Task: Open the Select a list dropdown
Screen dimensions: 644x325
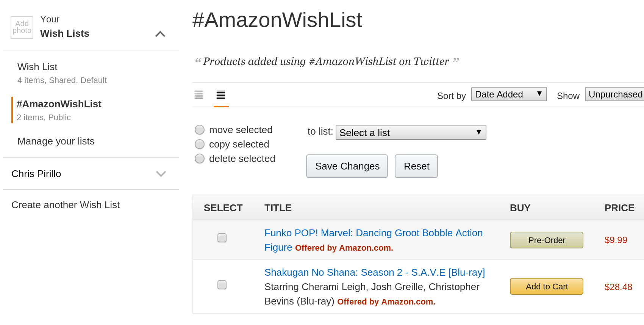Action: pyautogui.click(x=411, y=132)
